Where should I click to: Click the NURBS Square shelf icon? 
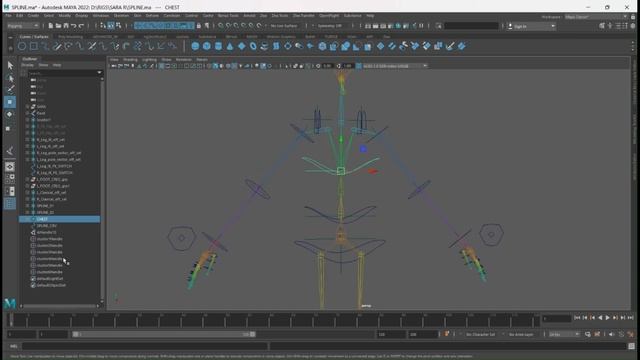[33, 46]
